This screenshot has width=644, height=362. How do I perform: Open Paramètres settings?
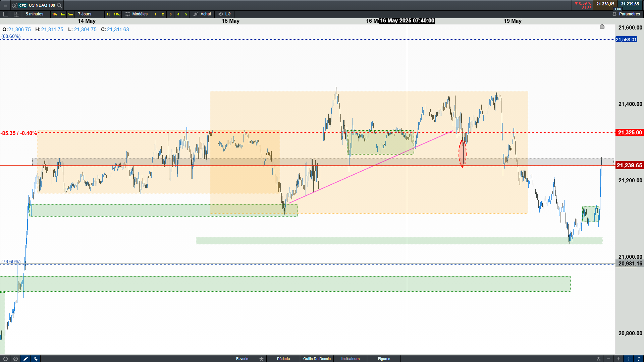coord(626,14)
